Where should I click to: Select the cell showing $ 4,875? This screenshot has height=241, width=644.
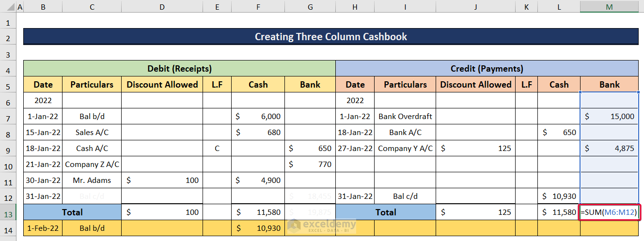(x=609, y=148)
